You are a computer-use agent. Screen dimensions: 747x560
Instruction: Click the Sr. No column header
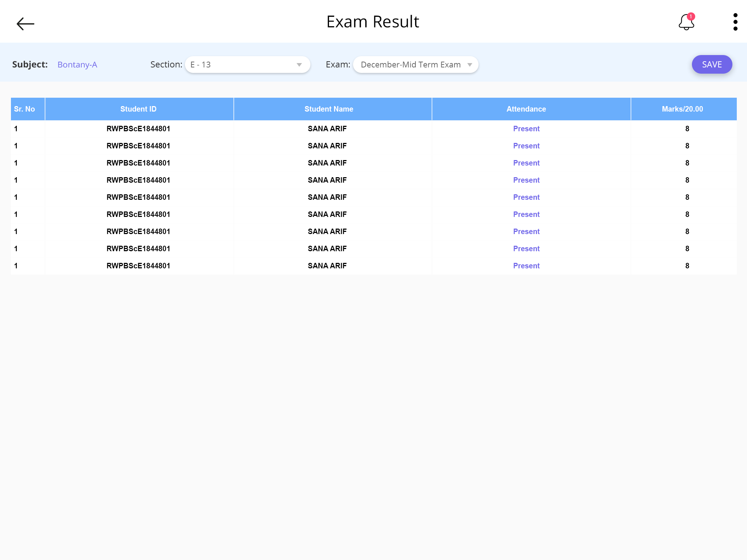tap(24, 109)
